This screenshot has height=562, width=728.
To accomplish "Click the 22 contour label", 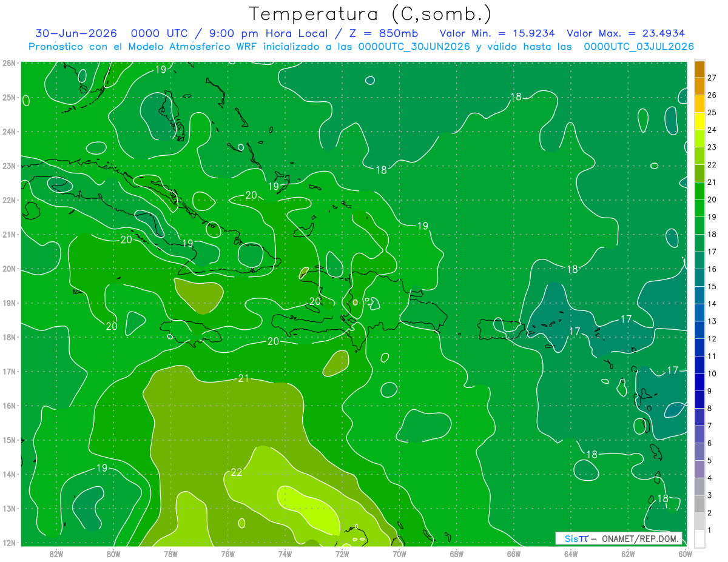I will pyautogui.click(x=237, y=472).
